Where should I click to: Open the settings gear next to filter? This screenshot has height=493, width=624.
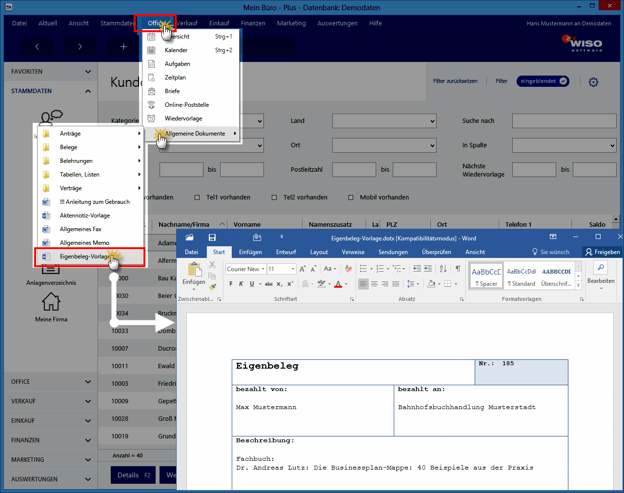click(593, 82)
